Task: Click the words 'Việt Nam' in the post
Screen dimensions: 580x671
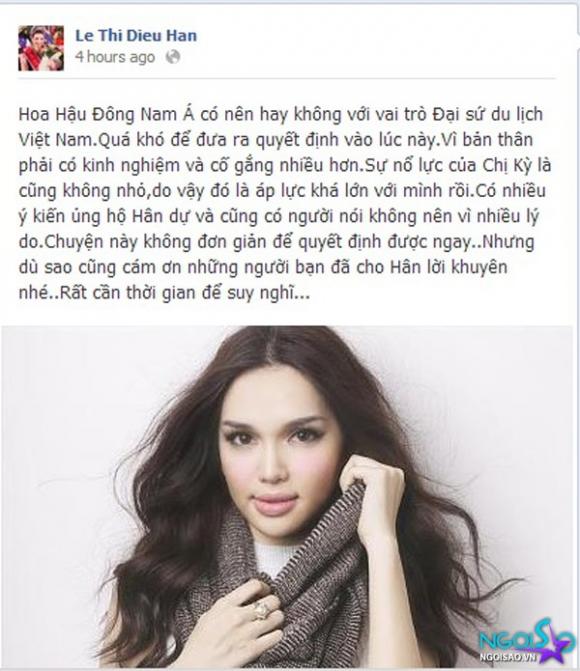Action: [x=56, y=140]
